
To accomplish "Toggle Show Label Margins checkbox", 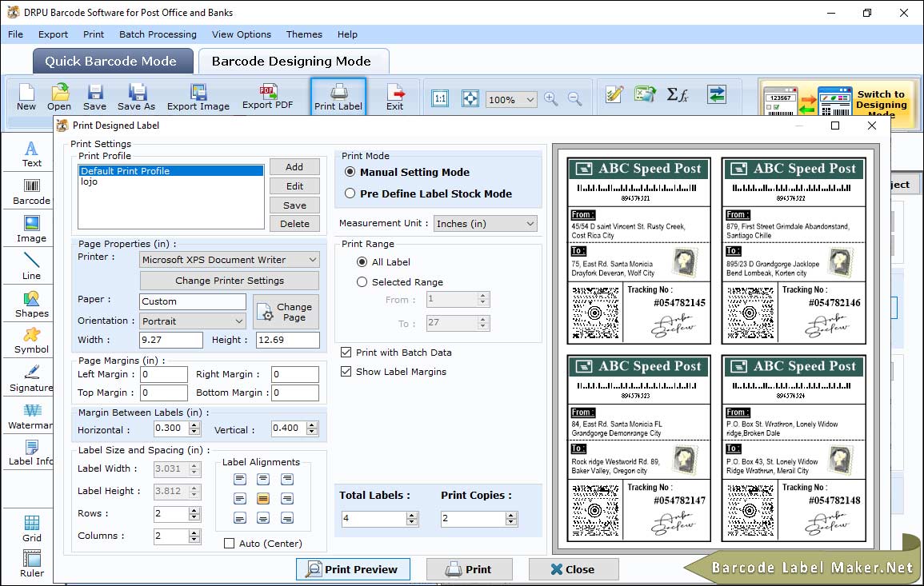I will click(346, 372).
